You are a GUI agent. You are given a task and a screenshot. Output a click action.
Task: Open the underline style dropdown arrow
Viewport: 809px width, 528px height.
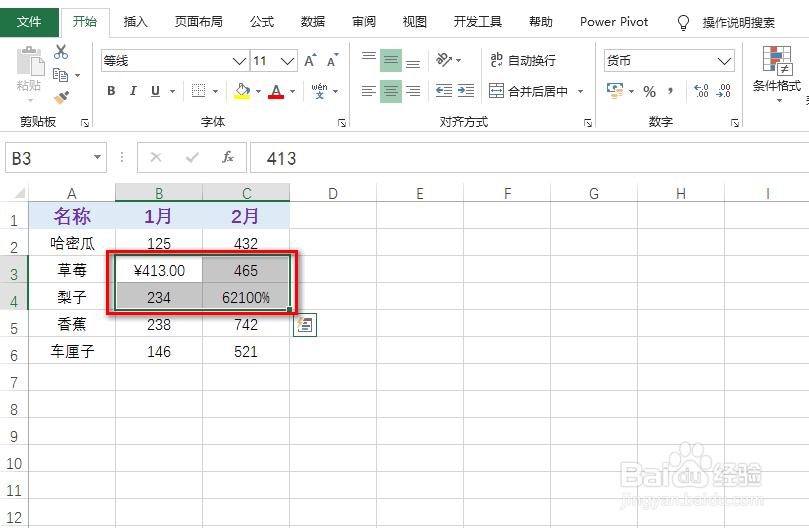tap(172, 91)
